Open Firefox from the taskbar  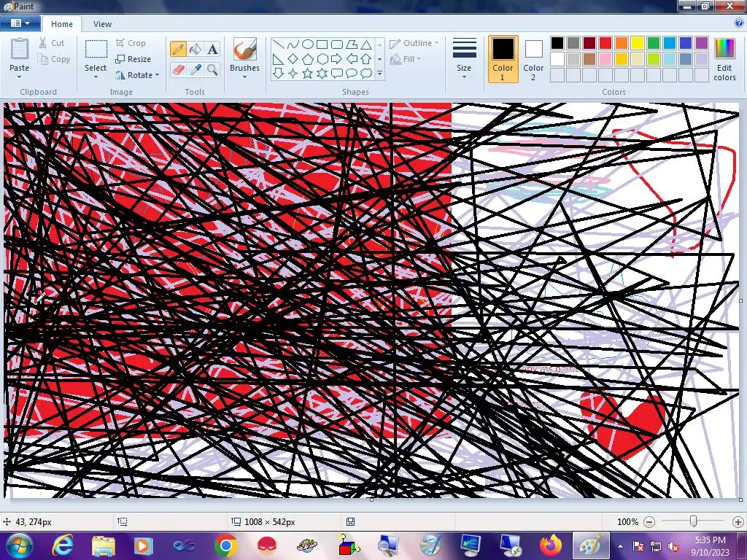[550, 545]
